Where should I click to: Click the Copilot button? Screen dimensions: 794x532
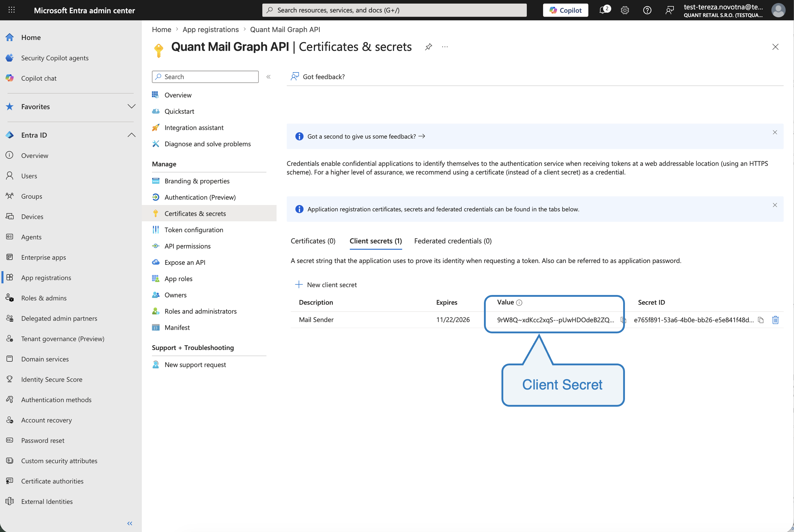[565, 10]
